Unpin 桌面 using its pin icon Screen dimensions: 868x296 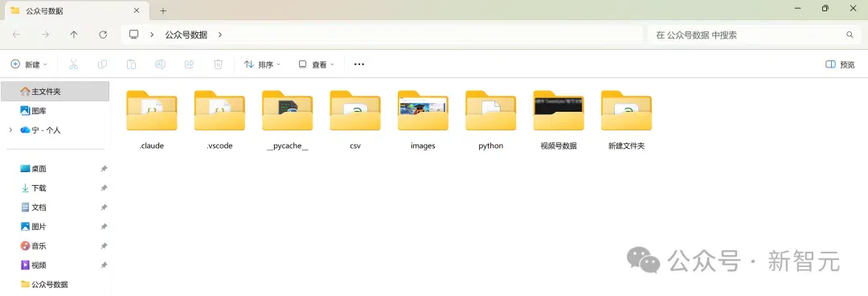tap(104, 168)
